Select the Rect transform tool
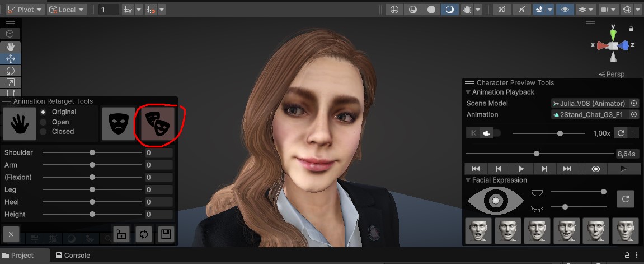This screenshot has height=264, width=644. [11, 93]
